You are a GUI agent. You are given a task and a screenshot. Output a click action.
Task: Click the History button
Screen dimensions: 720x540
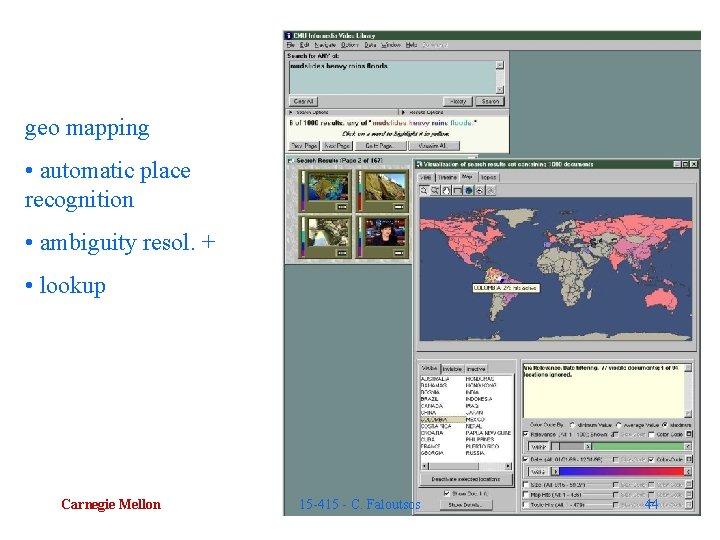point(458,101)
